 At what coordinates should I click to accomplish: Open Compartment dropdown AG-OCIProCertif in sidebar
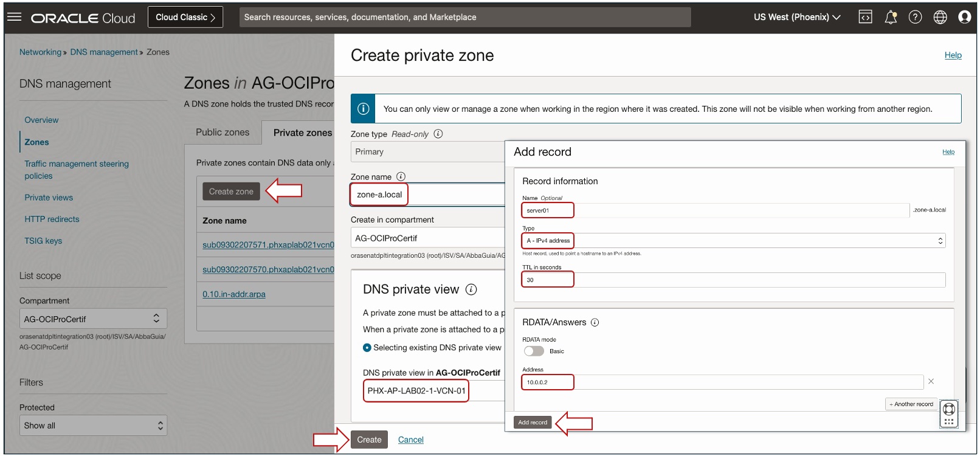[x=93, y=319]
